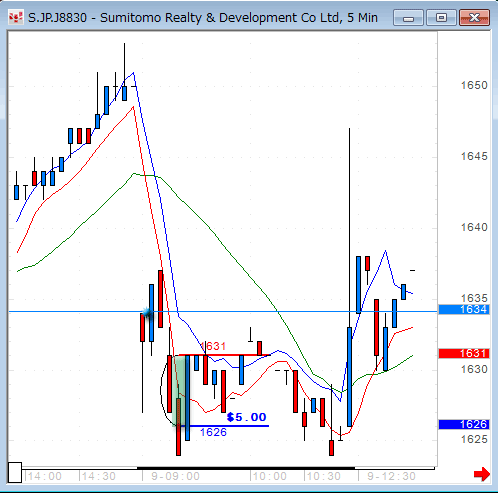Click the 1645 price axis value
The image size is (498, 493).
tap(474, 156)
